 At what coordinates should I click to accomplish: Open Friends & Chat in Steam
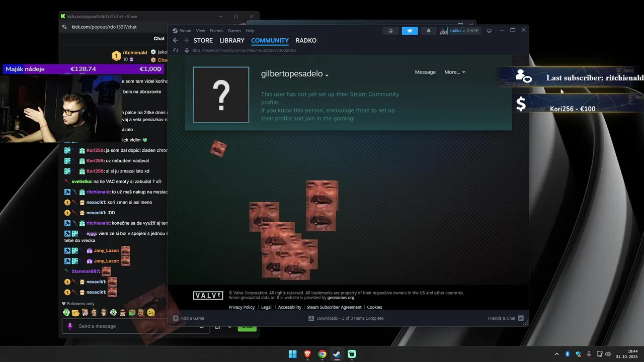[x=506, y=318]
